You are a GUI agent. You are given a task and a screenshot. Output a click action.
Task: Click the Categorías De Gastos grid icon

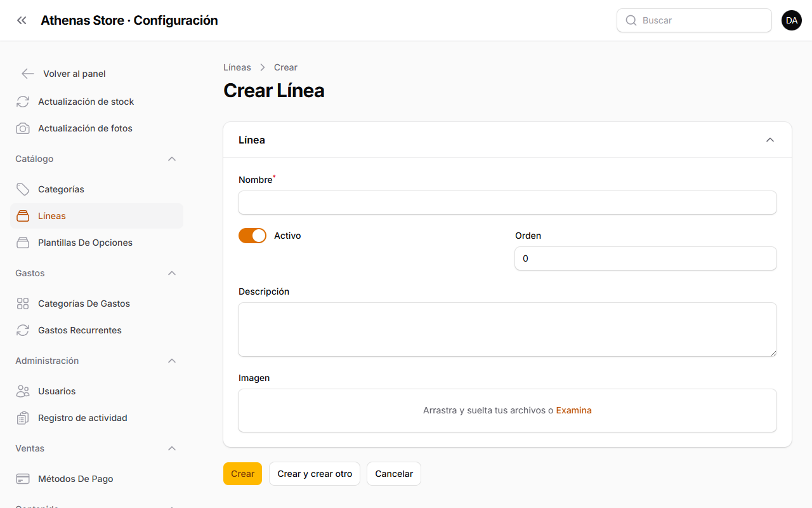[x=23, y=304]
